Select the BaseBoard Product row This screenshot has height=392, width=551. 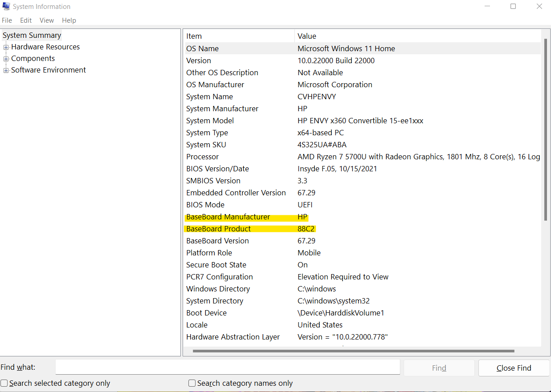tap(219, 229)
